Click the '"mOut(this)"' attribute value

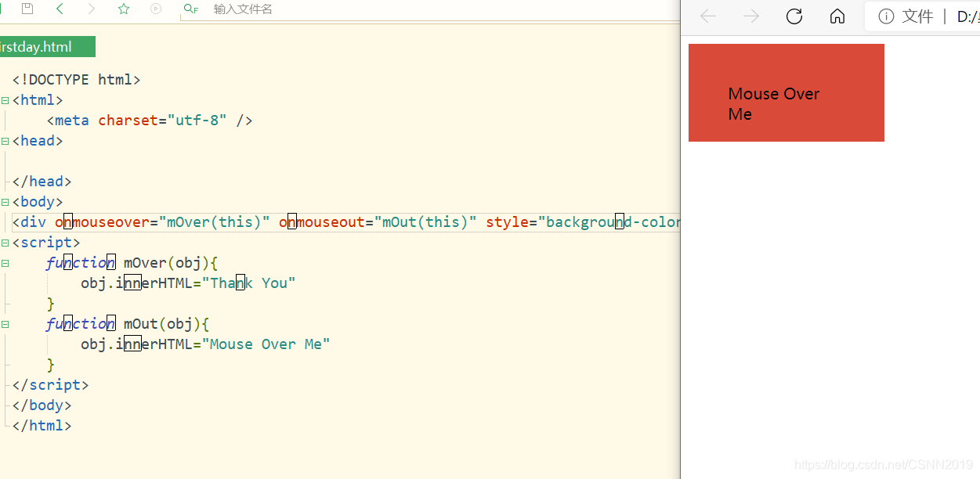[425, 222]
